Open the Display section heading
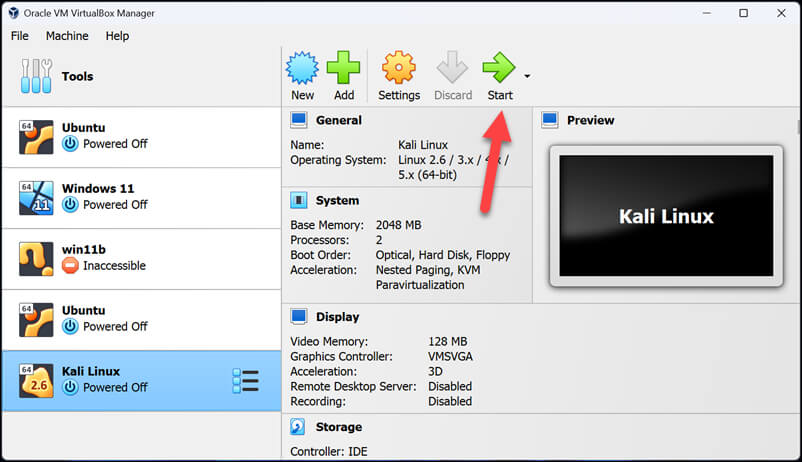This screenshot has height=462, width=802. pos(338,317)
